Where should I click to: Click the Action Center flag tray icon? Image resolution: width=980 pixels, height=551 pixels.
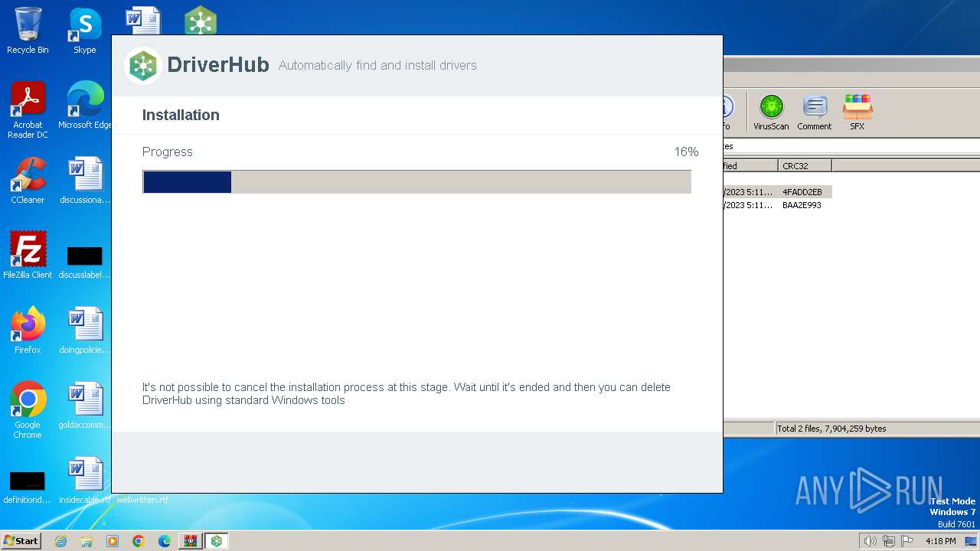[x=907, y=541]
